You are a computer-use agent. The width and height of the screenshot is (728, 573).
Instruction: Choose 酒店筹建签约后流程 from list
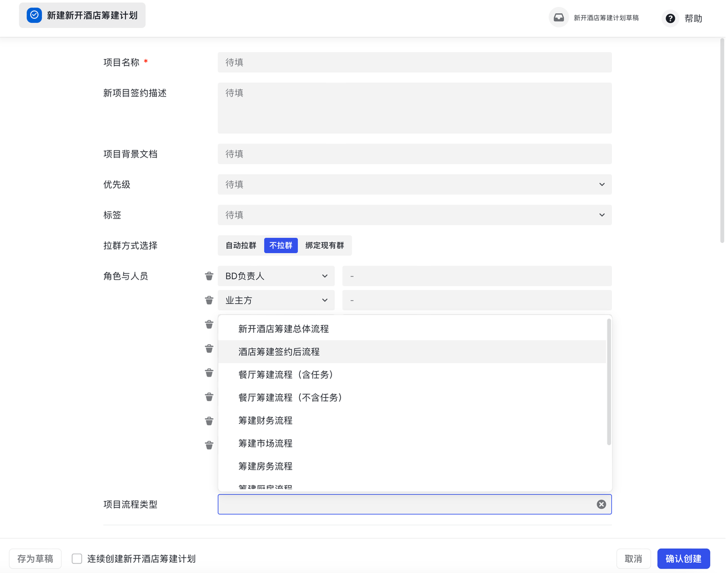[412, 352]
